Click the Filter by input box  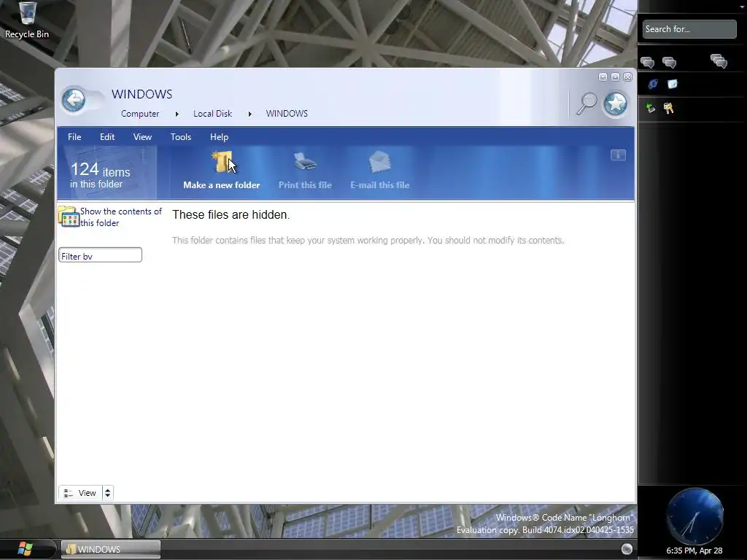point(100,255)
